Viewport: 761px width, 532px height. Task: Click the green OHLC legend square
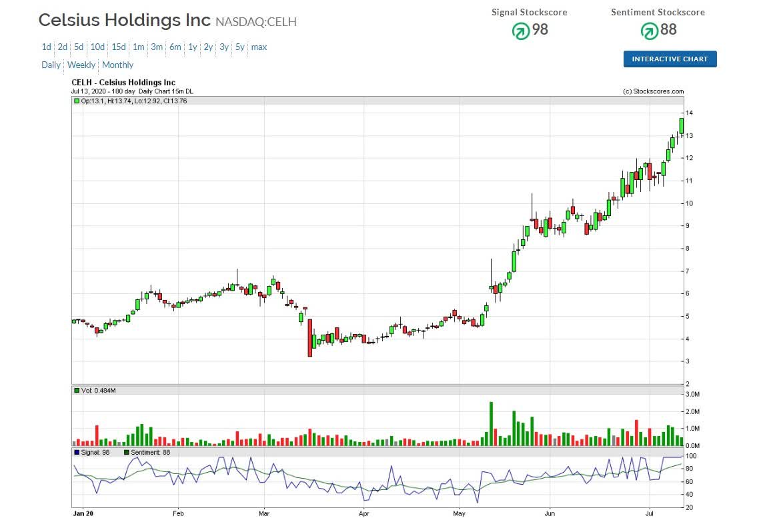(76, 101)
